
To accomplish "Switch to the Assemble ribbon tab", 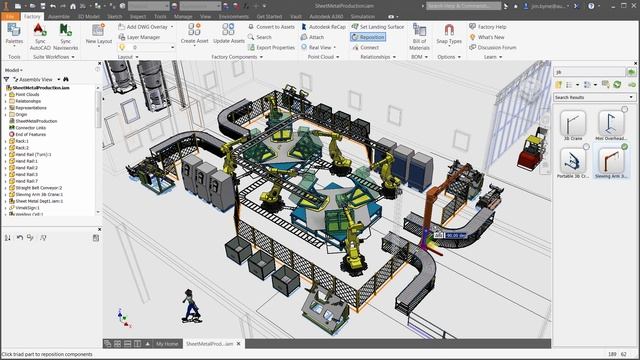I will [x=59, y=16].
